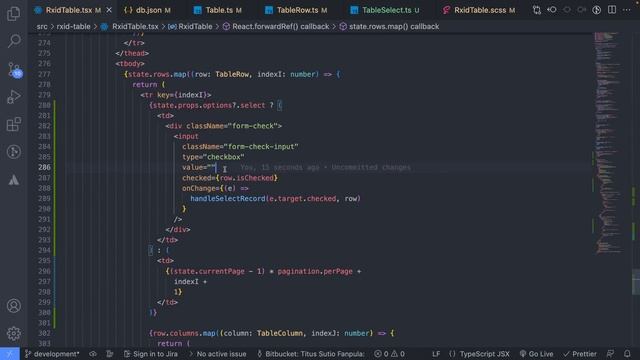Viewport: 640px width, 360px height.
Task: Click the Uncommitted changes blame annotation on line 286
Action: pyautogui.click(x=325, y=167)
